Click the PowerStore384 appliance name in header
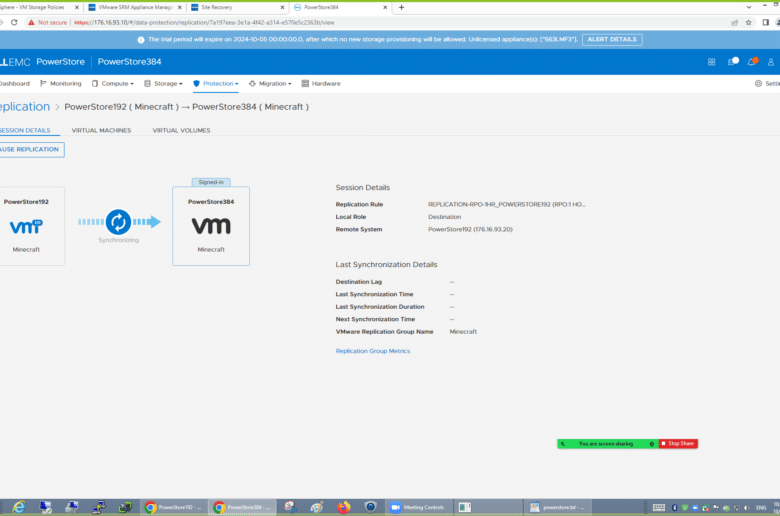Image resolution: width=780 pixels, height=516 pixels. click(129, 62)
